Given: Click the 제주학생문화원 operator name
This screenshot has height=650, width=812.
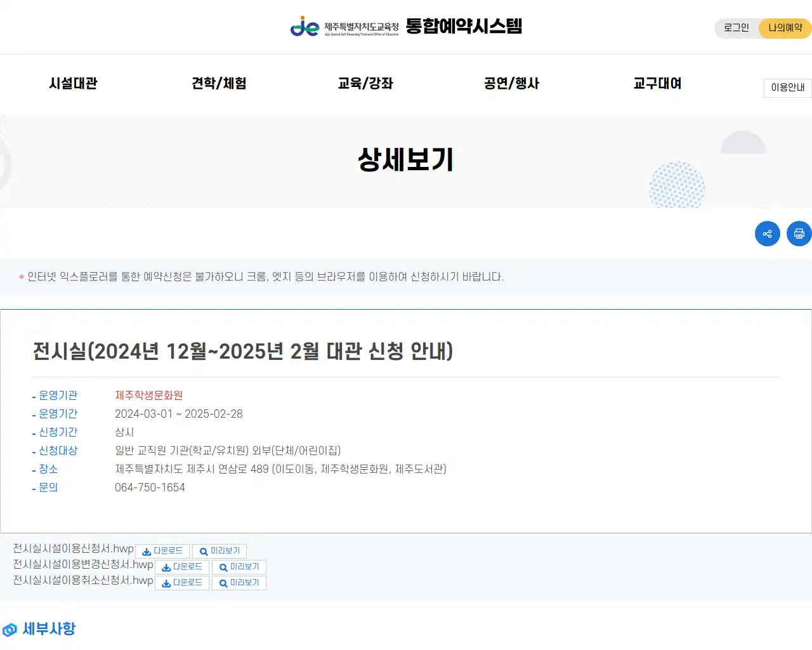Looking at the screenshot, I should pos(149,395).
